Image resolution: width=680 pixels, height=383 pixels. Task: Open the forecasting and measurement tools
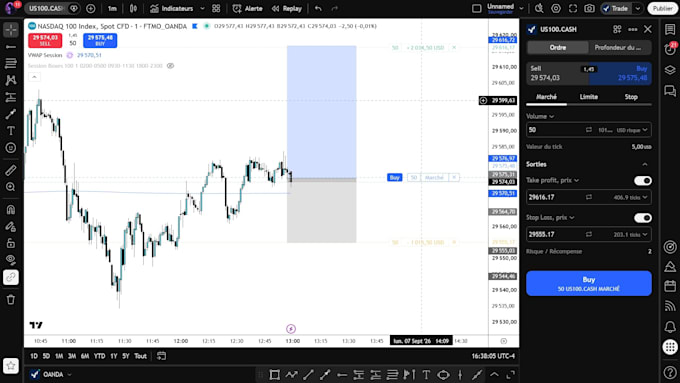click(11, 97)
